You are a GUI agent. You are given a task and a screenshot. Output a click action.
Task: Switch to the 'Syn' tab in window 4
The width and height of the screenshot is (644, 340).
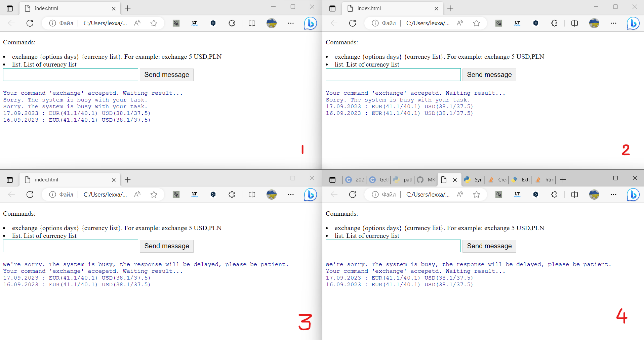click(x=474, y=180)
